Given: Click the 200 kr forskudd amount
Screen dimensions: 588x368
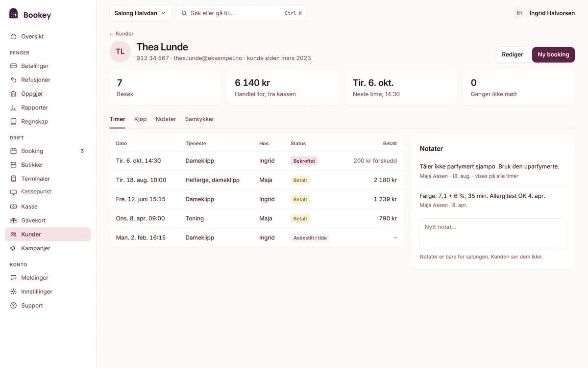Looking at the screenshot, I should [375, 161].
